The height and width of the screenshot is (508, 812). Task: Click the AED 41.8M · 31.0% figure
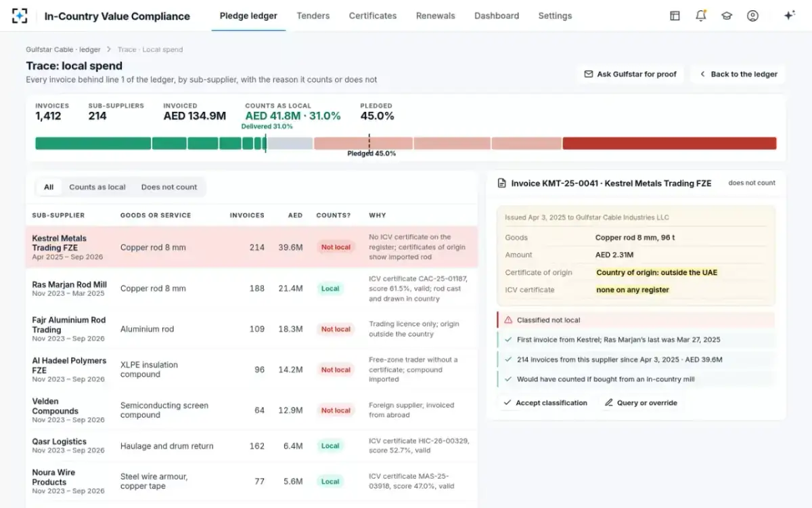click(x=293, y=116)
